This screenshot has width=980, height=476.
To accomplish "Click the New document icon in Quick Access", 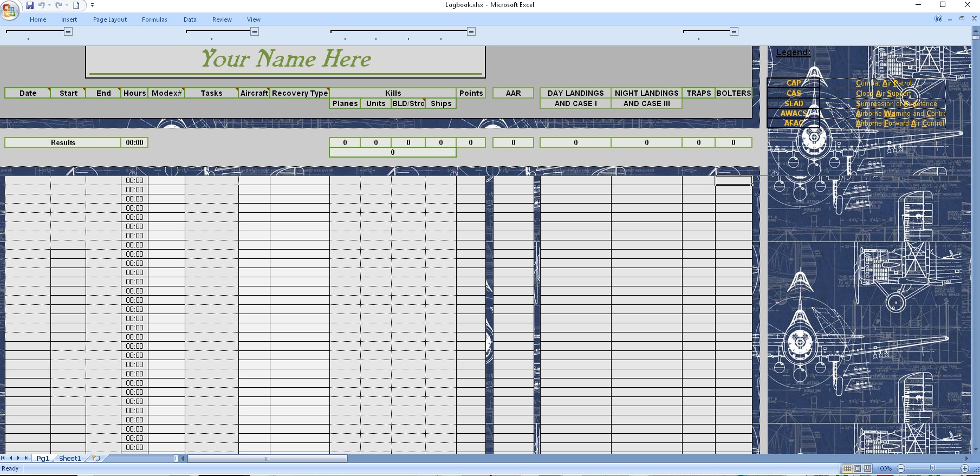I will tap(76, 5).
